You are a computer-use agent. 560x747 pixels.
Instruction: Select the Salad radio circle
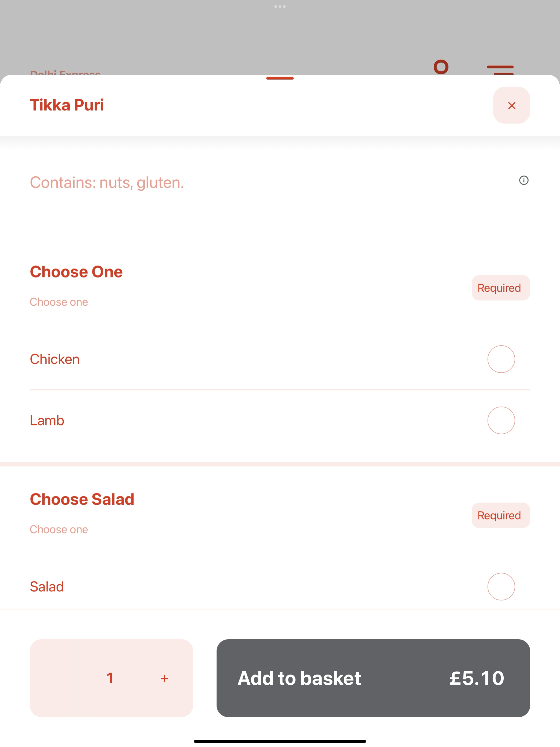tap(501, 586)
